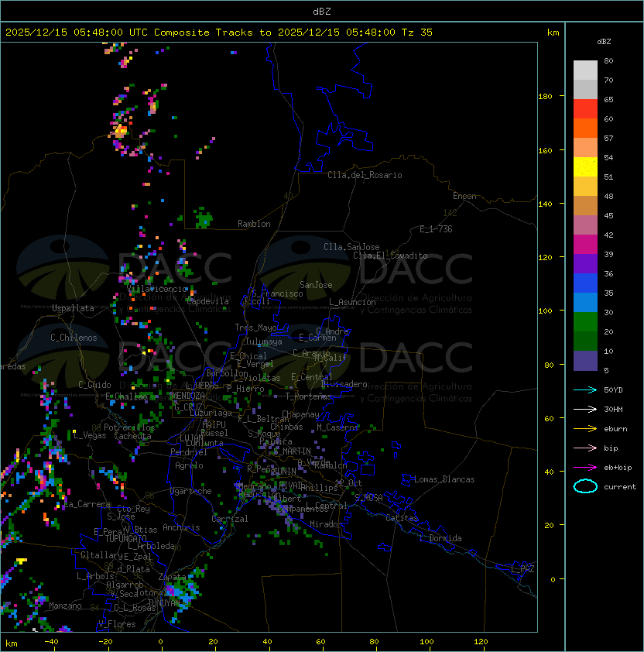Pick the light blue 30-35 dBZ swatch
Screen dimensions: 644x652
pyautogui.click(x=585, y=303)
